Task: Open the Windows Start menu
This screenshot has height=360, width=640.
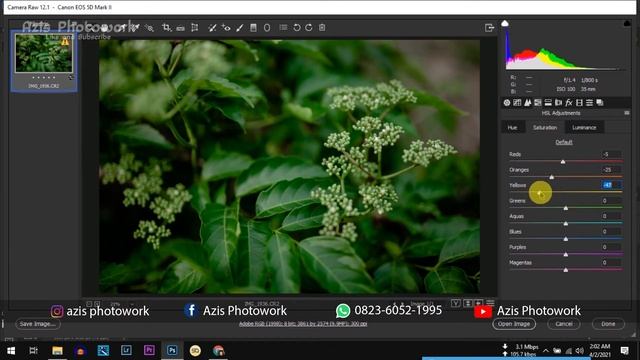Action: (11, 351)
